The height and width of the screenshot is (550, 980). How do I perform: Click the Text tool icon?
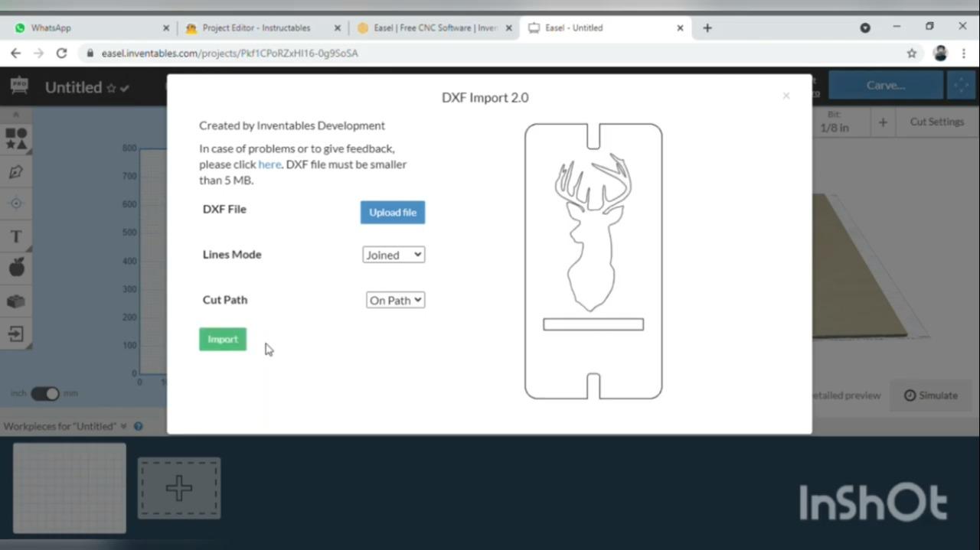pos(16,236)
